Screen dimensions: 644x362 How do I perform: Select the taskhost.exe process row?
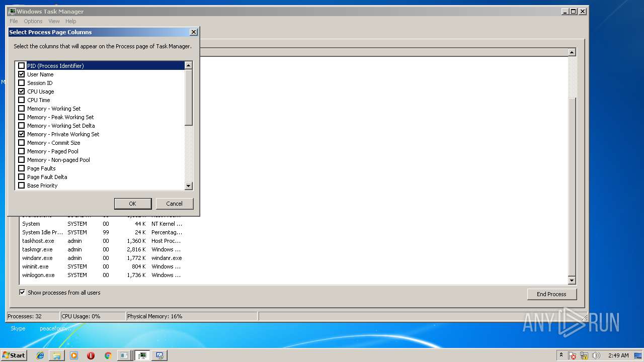[x=102, y=241]
